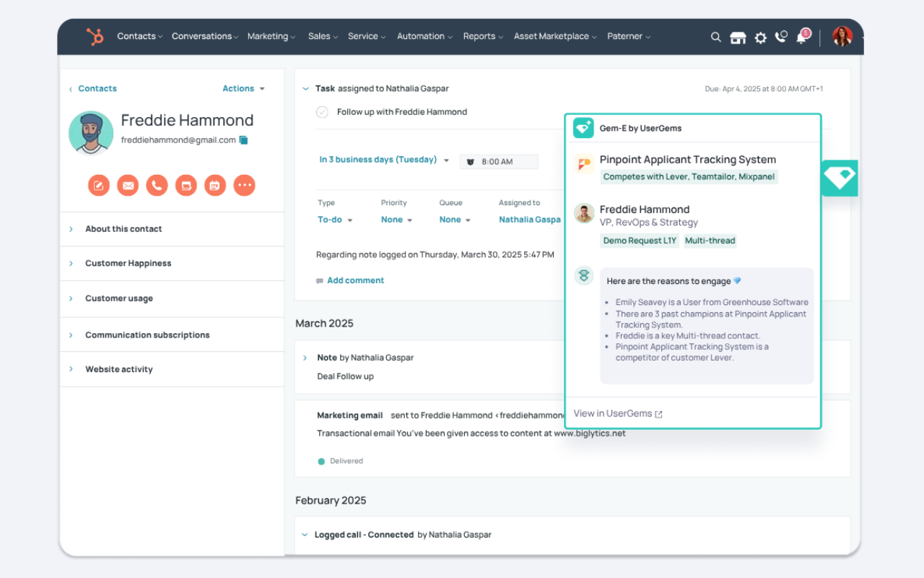Click the Multi-thread tag
The height and width of the screenshot is (578, 924).
pos(710,241)
